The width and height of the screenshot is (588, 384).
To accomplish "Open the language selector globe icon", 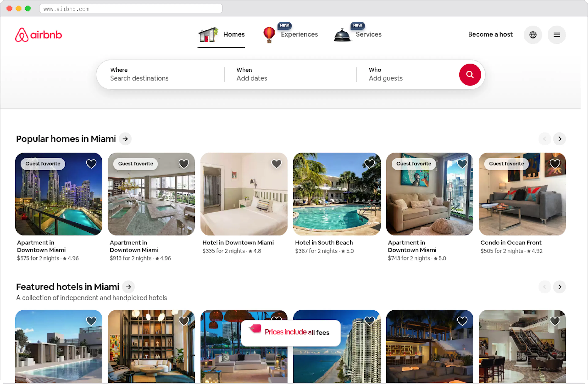I will [x=533, y=35].
